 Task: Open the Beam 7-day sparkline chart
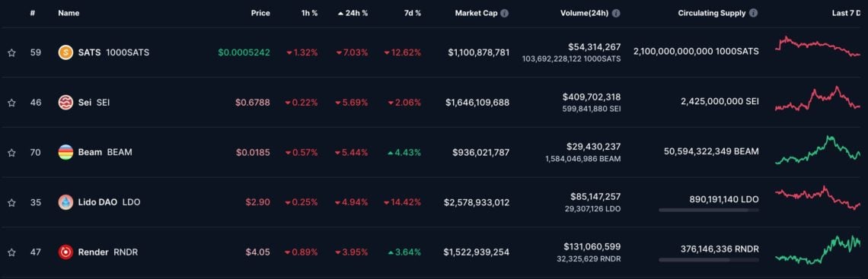point(819,151)
